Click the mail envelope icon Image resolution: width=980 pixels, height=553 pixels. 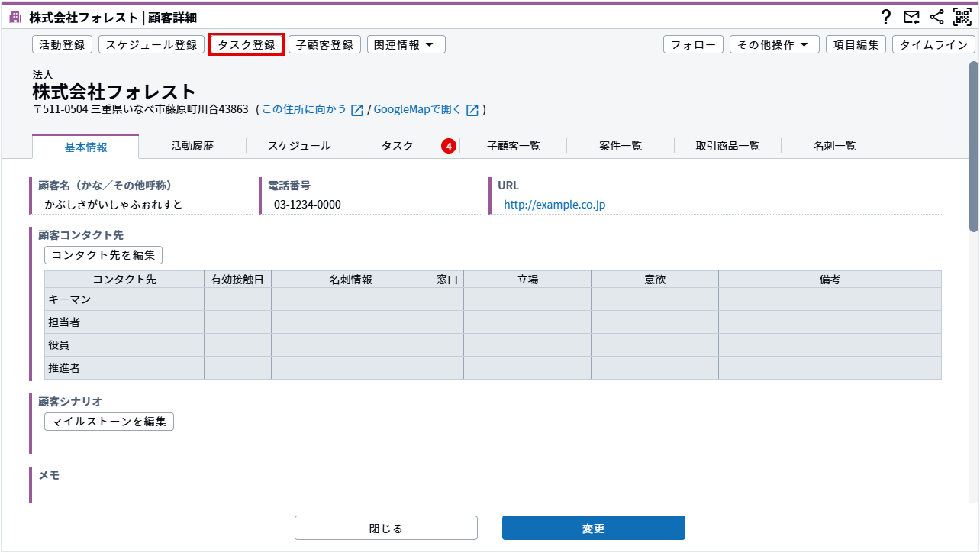911,17
